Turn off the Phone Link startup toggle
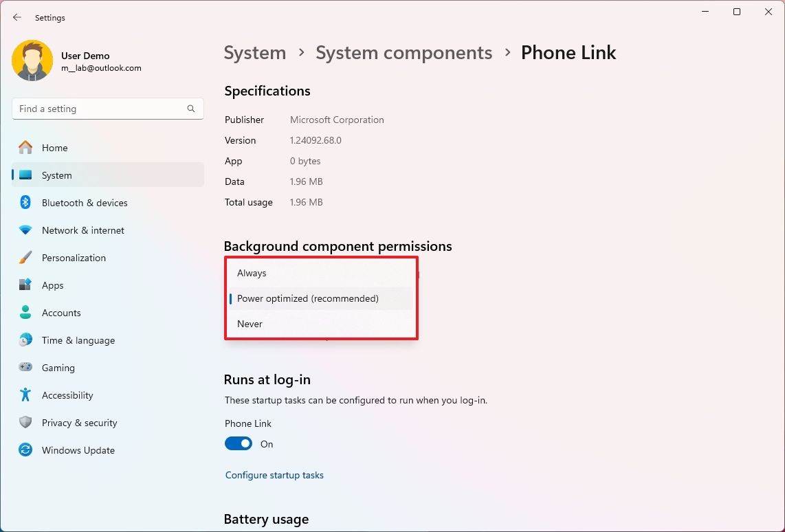This screenshot has height=532, width=785. coord(238,443)
